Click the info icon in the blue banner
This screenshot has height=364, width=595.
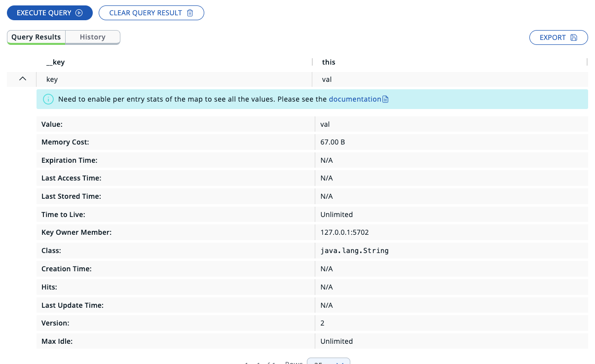pyautogui.click(x=48, y=99)
